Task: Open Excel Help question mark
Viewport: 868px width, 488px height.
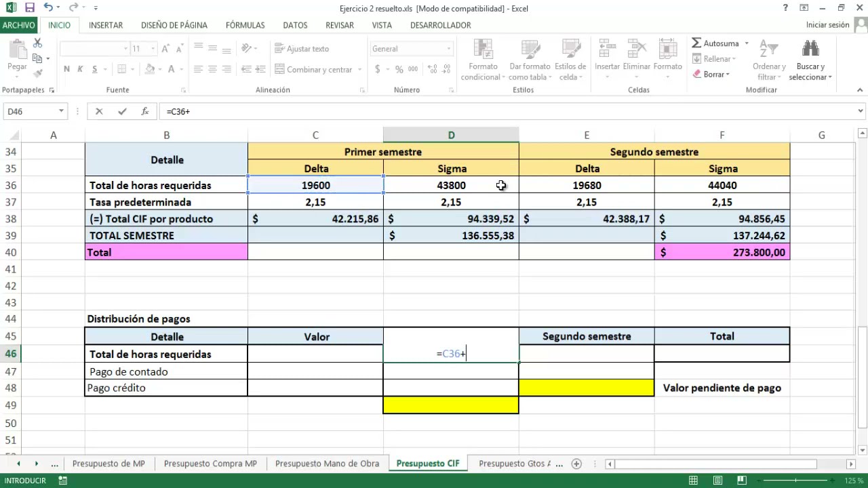Action: [785, 8]
